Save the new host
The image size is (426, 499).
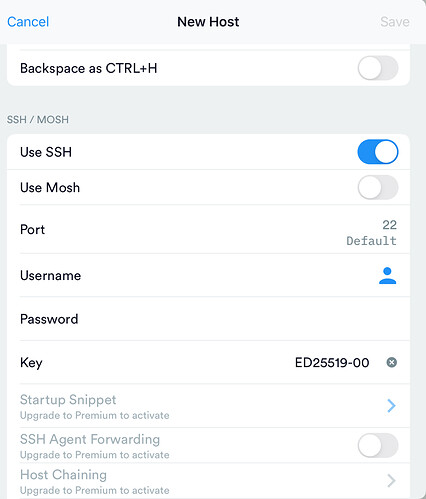395,22
